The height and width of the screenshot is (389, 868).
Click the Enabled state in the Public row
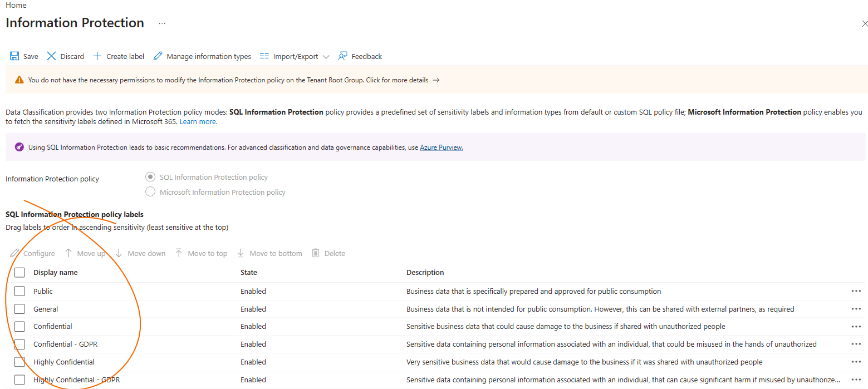click(253, 291)
